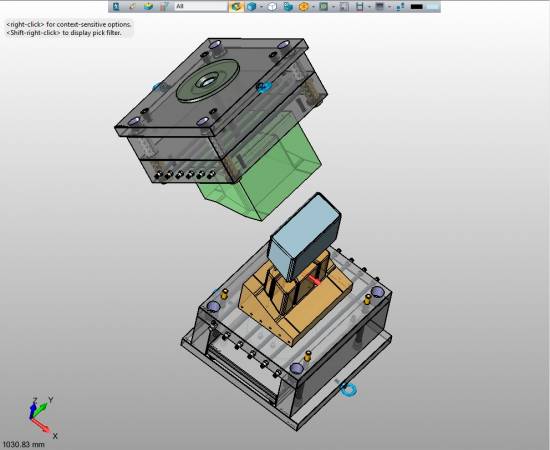Select the white wireframe cube icon
The height and width of the screenshot is (450, 550).
[272, 6]
